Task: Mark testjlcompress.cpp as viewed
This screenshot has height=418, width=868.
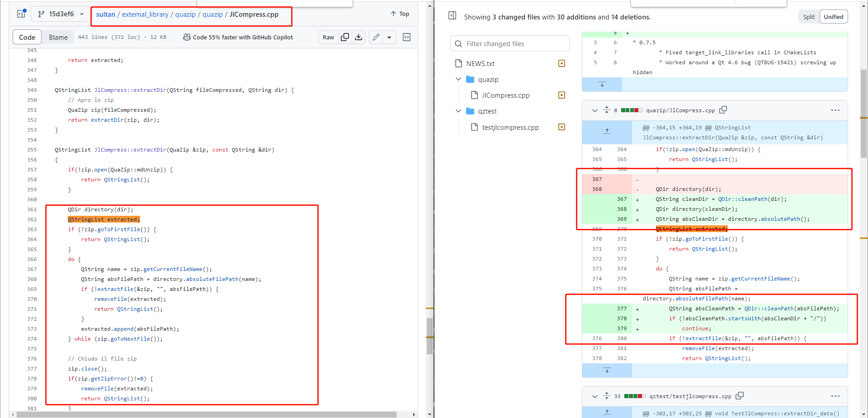Action: point(561,127)
